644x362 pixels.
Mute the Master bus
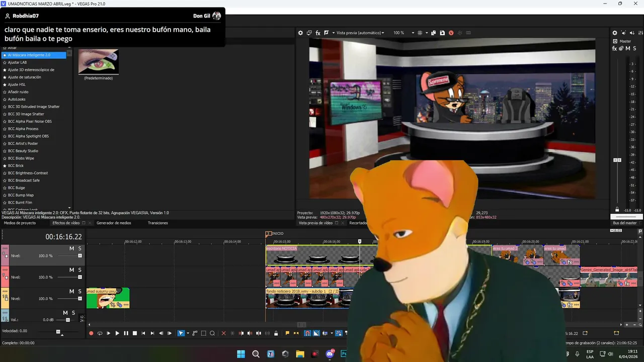(628, 49)
